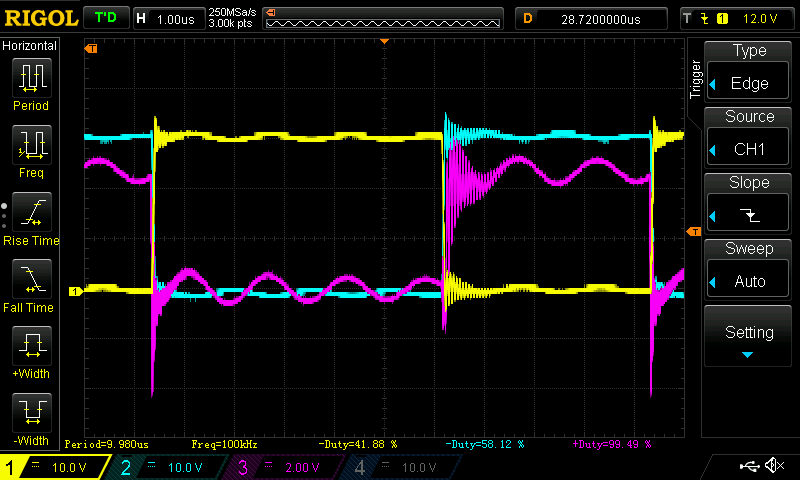Select the Fall Time measurement icon
Image resolution: width=800 pixels, height=480 pixels.
32,279
